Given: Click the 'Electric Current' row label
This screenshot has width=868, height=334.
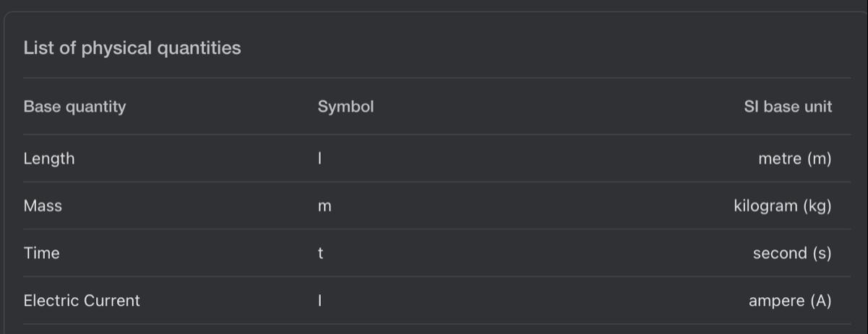Looking at the screenshot, I should (82, 301).
